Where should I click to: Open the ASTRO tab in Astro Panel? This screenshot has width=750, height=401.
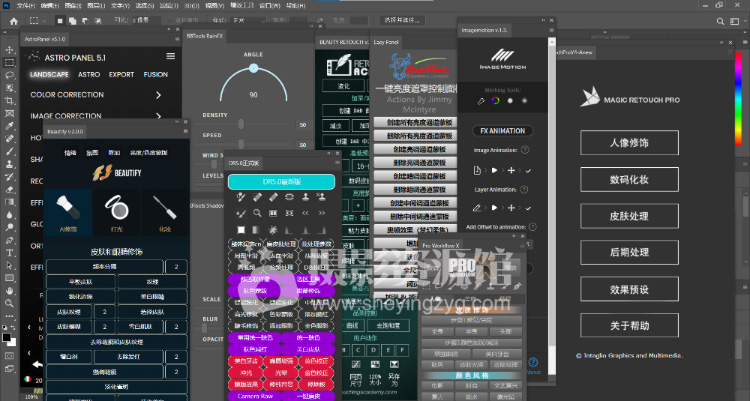click(x=89, y=75)
